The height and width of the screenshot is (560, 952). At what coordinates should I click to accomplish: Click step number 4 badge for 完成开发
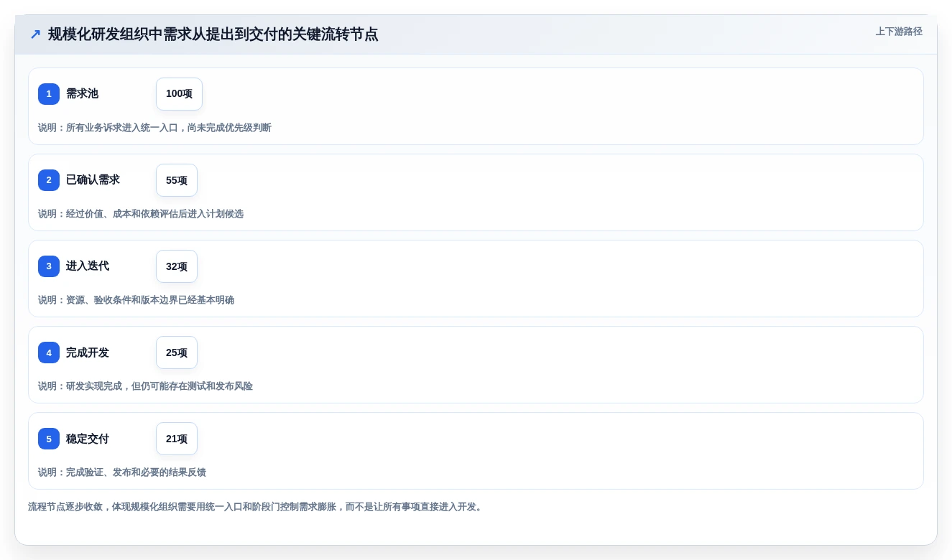tap(49, 353)
